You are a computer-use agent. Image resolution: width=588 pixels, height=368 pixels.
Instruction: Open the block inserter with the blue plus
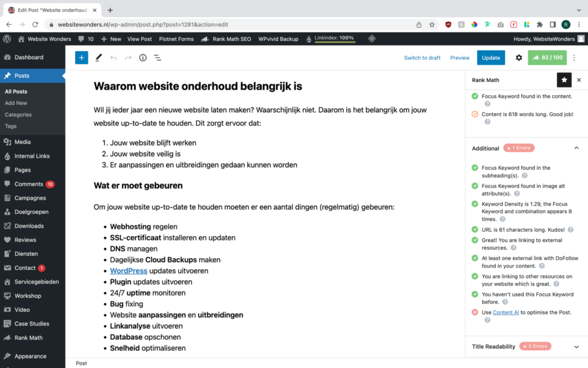pos(81,57)
